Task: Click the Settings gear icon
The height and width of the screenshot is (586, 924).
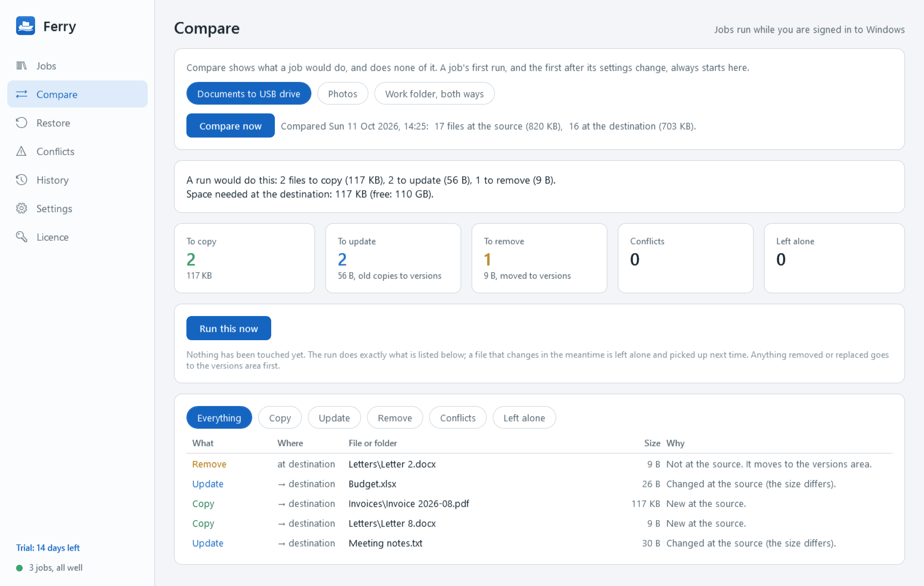Action: pos(22,208)
